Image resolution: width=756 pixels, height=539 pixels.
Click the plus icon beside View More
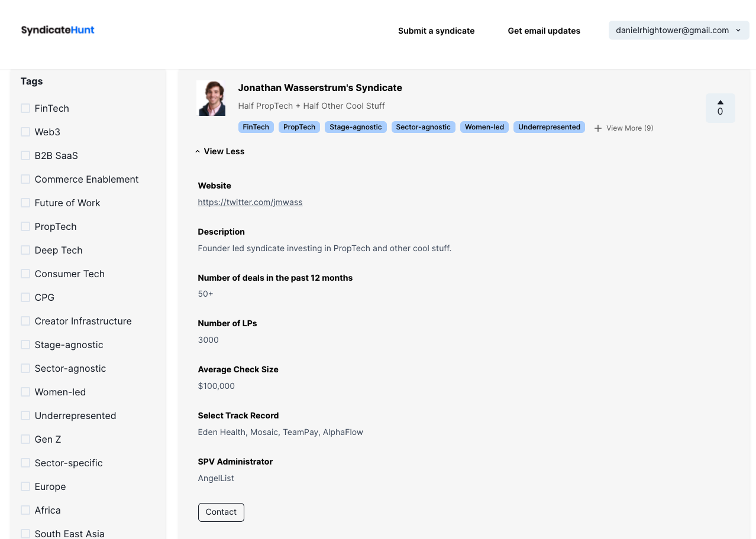(x=598, y=128)
